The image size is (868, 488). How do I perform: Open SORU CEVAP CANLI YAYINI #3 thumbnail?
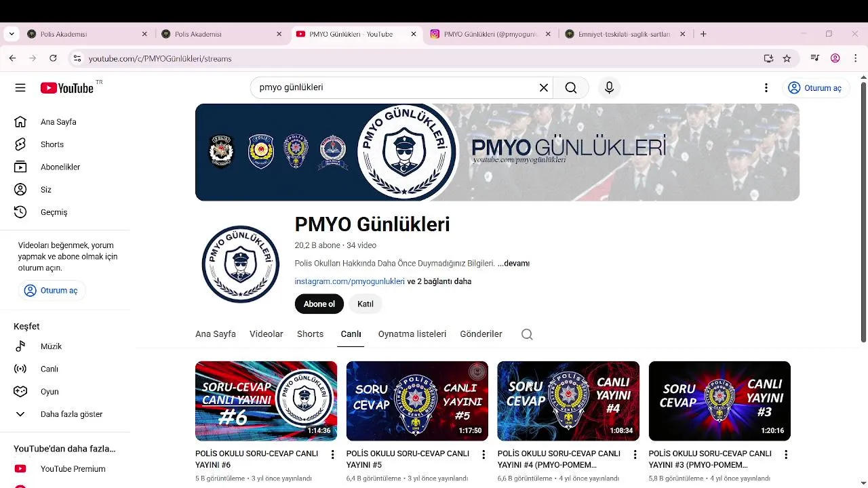[719, 401]
